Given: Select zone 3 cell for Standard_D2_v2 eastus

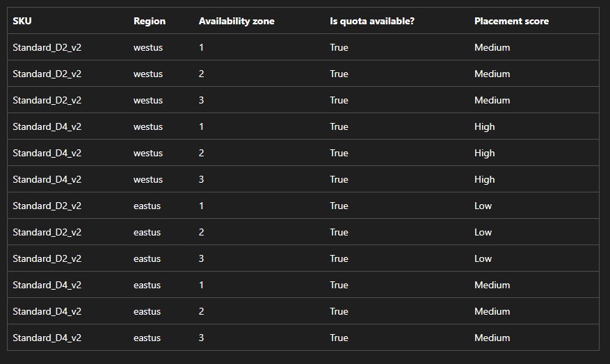Looking at the screenshot, I should point(202,259).
